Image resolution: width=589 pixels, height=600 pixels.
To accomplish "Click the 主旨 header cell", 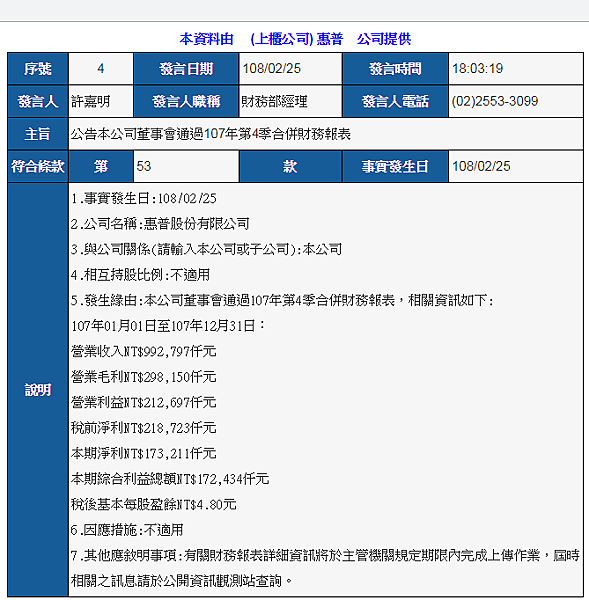I will click(x=38, y=134).
